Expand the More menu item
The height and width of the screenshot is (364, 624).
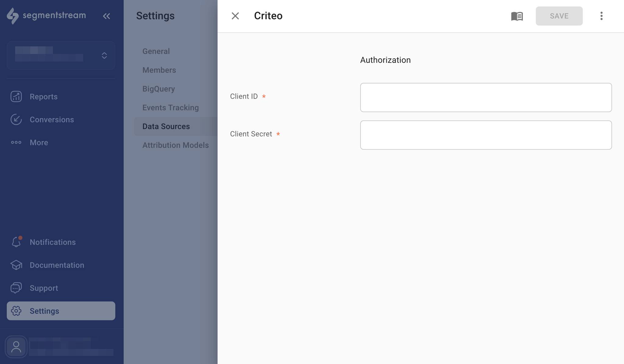point(39,143)
